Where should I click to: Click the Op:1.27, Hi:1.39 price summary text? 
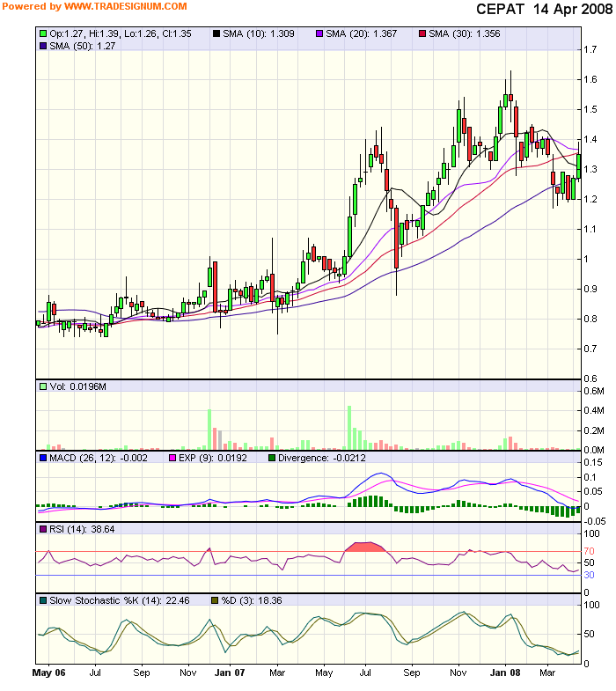pyautogui.click(x=121, y=33)
